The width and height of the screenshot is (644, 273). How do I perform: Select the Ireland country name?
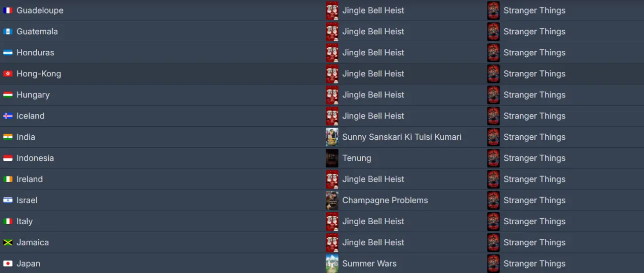pos(30,179)
